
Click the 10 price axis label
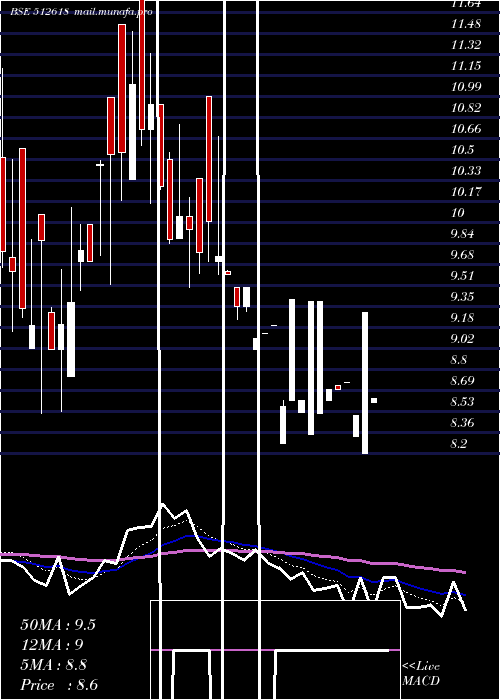(x=458, y=212)
